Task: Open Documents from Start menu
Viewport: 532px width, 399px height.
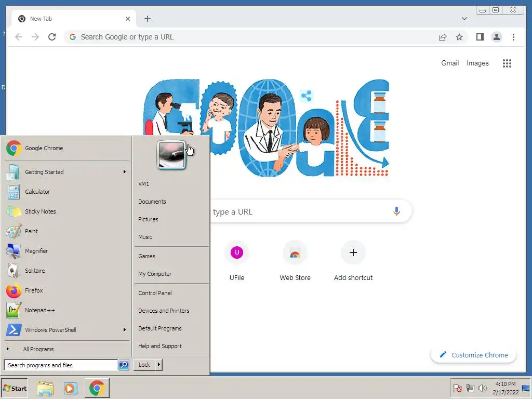Action: (171, 202)
